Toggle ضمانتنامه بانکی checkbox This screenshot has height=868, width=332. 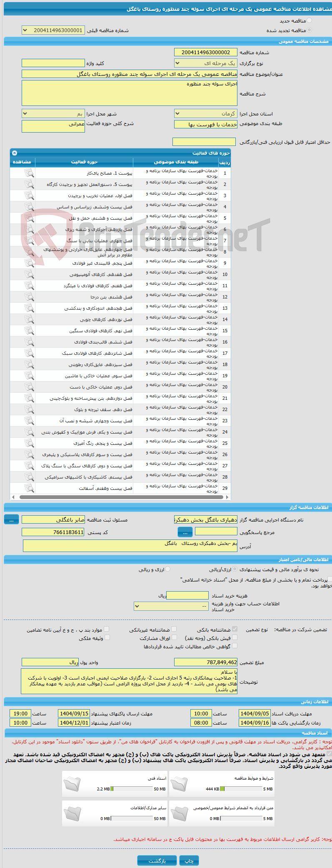(235, 629)
